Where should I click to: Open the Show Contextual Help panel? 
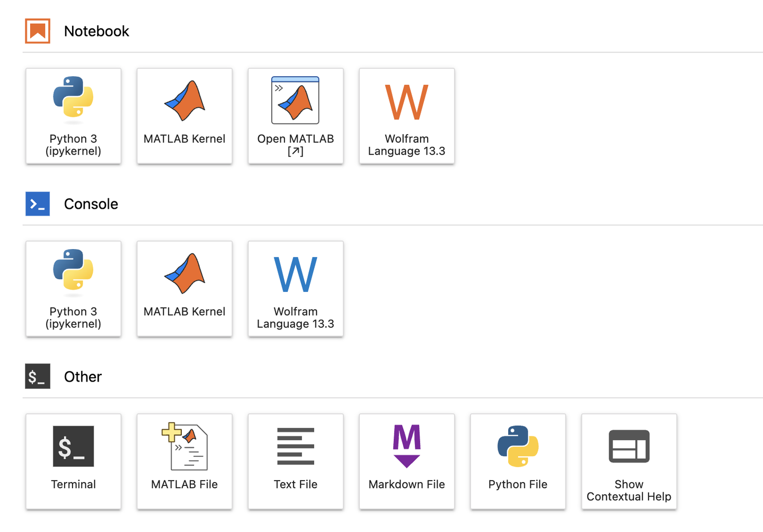pos(629,462)
